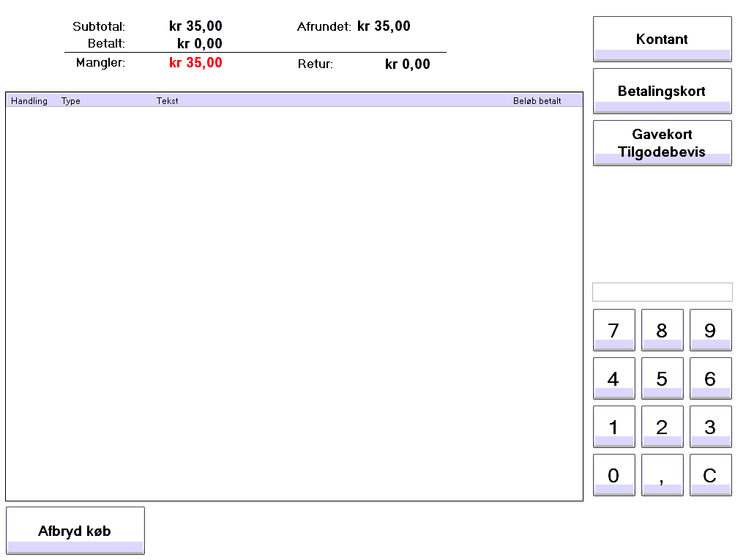Viewport: 746px width, 560px height.
Task: Cancel purchase with Afbryd køb
Action: pyautogui.click(x=75, y=531)
